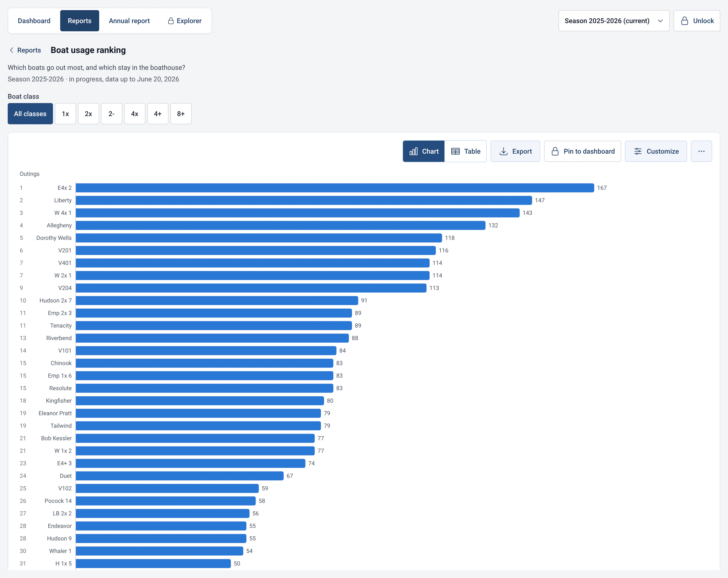Image resolution: width=728 pixels, height=578 pixels.
Task: Click the 'V201' boat label
Action: coord(65,250)
